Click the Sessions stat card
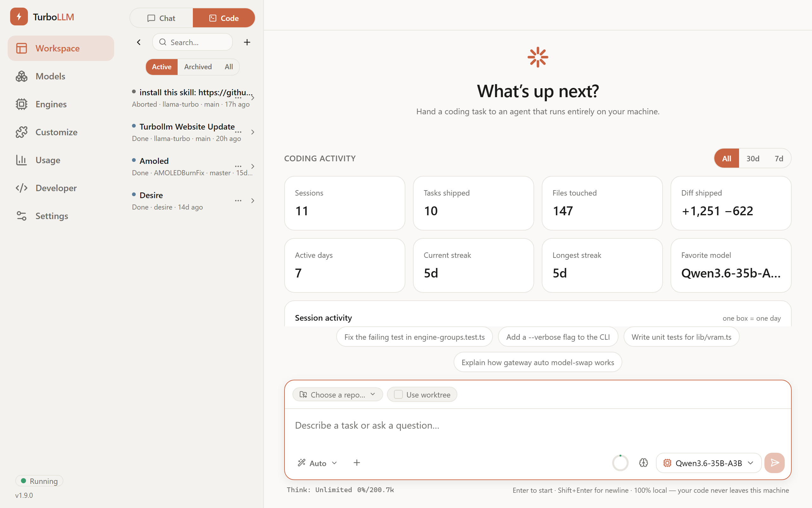The width and height of the screenshot is (812, 508). point(344,203)
